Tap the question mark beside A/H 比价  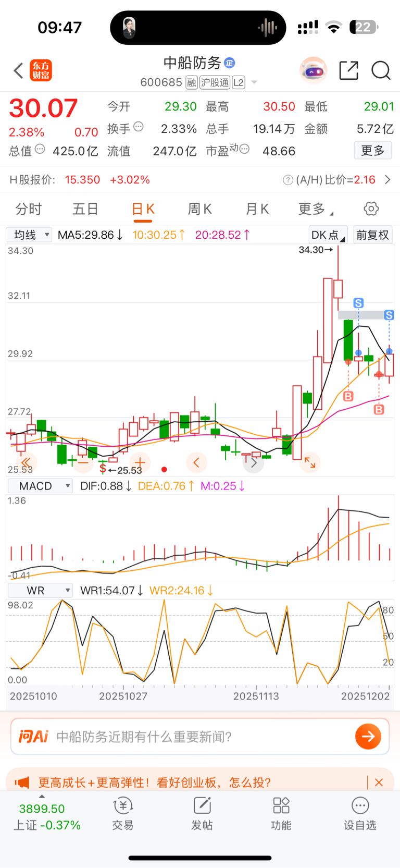[287, 180]
